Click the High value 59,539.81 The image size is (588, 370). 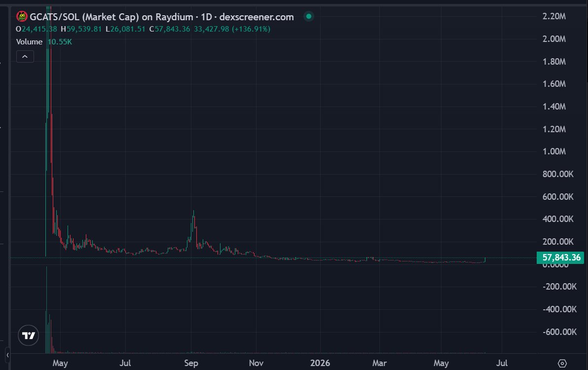[84, 29]
